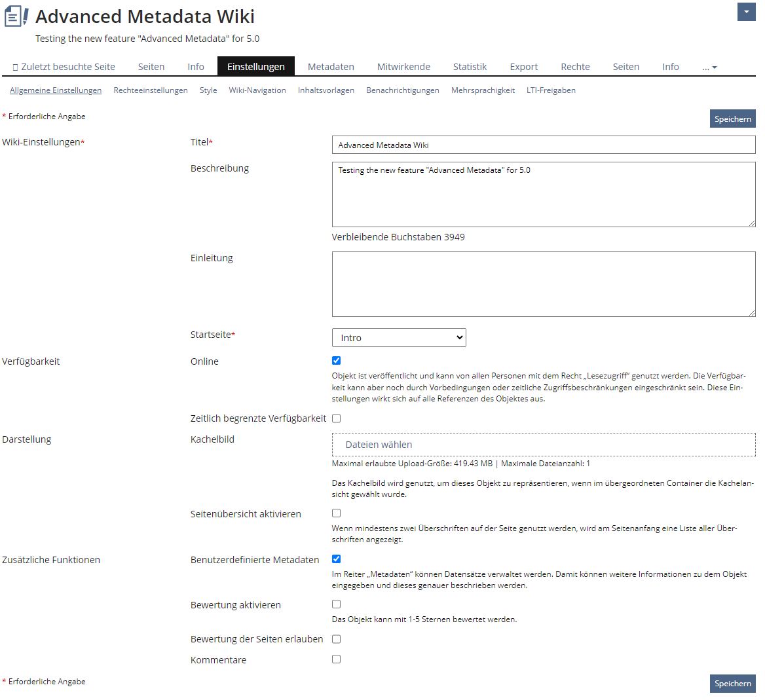
Task: Disable Benutzerdefinierte Metadaten checkbox
Action: pos(337,559)
